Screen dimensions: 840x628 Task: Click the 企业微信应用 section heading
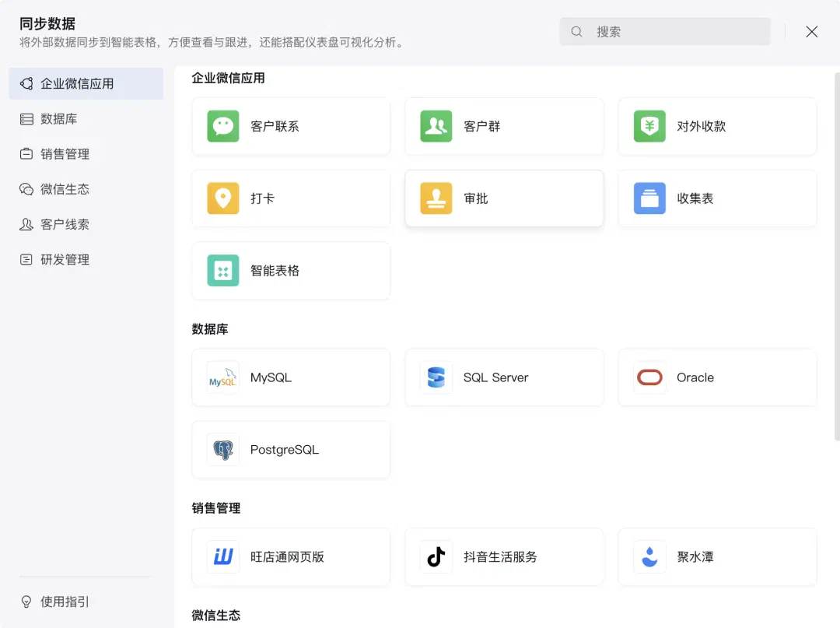[228, 79]
